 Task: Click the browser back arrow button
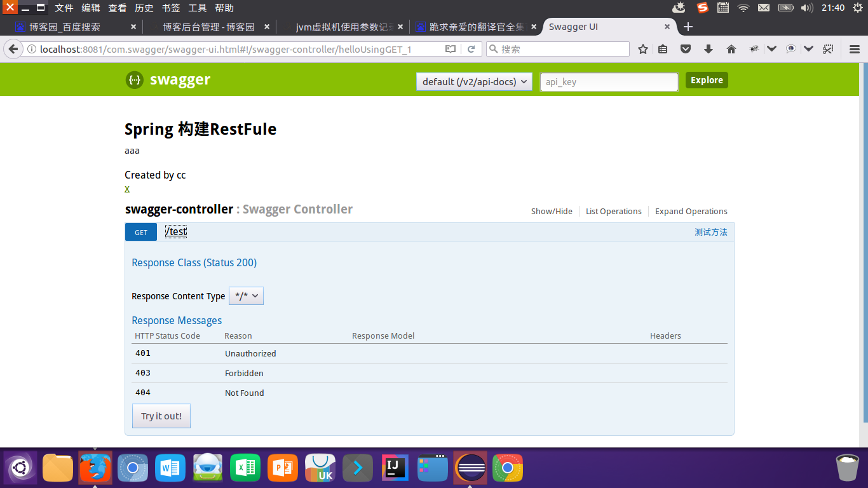(12, 49)
